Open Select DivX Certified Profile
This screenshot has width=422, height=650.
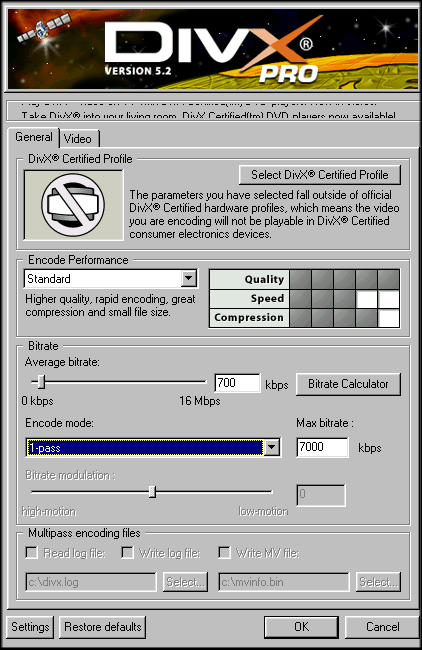[320, 175]
